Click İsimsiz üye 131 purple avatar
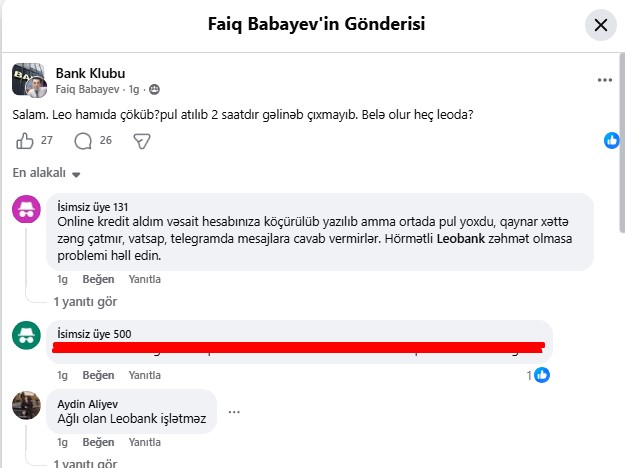 [x=26, y=209]
